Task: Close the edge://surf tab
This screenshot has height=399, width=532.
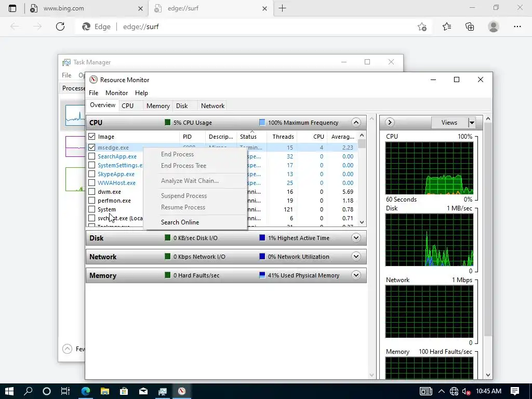Action: coord(264,8)
